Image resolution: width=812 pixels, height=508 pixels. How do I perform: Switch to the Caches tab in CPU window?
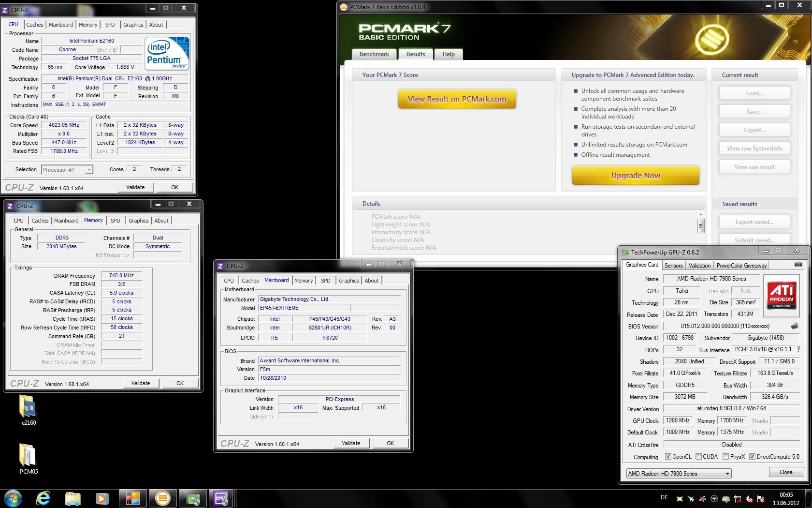[34, 25]
